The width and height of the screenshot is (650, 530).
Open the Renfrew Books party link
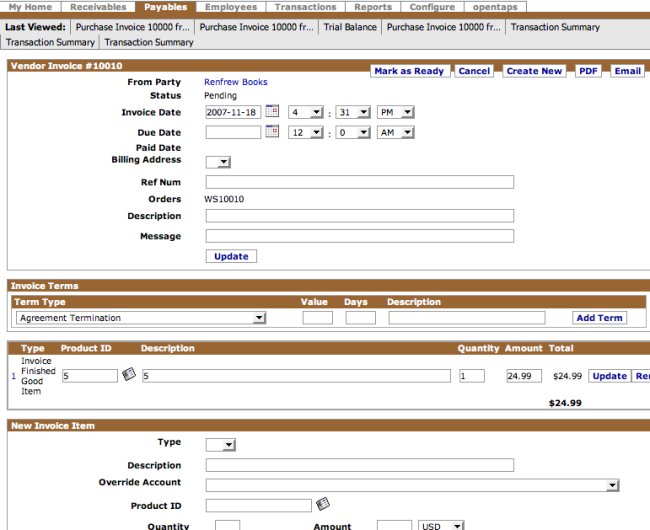pos(236,82)
